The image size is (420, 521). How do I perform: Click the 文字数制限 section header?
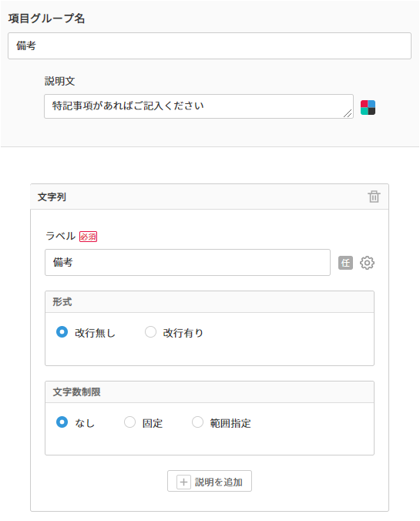coord(210,392)
